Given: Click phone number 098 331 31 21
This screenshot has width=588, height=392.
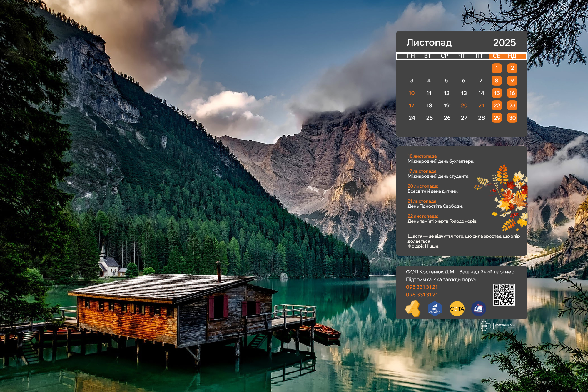Looking at the screenshot, I should (x=422, y=295).
